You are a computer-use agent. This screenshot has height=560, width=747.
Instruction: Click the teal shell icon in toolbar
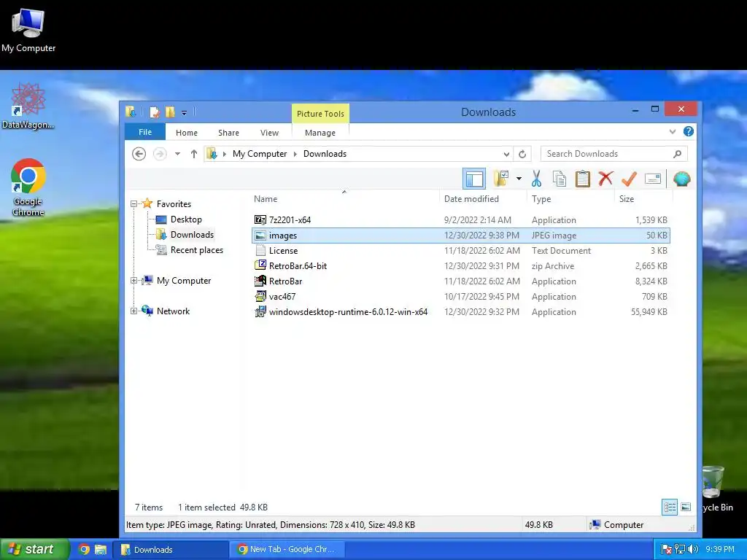(x=682, y=179)
